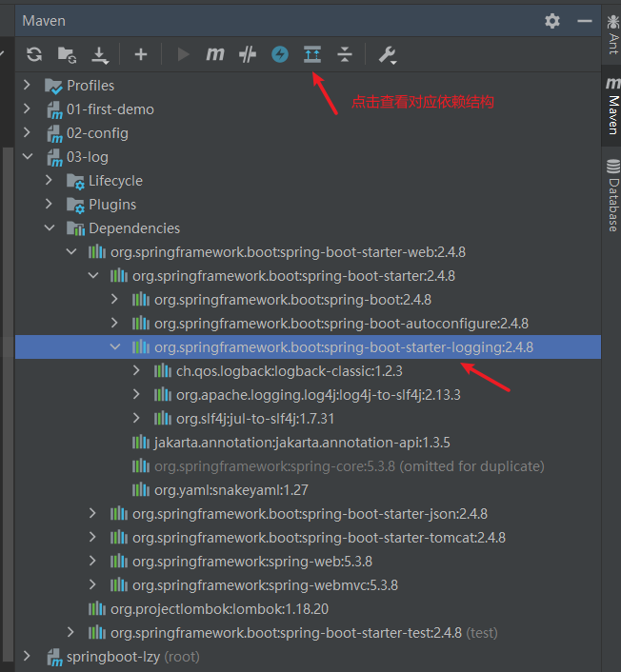Expand log4j-to-slf4j:2.13.3 dependency

click(x=136, y=394)
